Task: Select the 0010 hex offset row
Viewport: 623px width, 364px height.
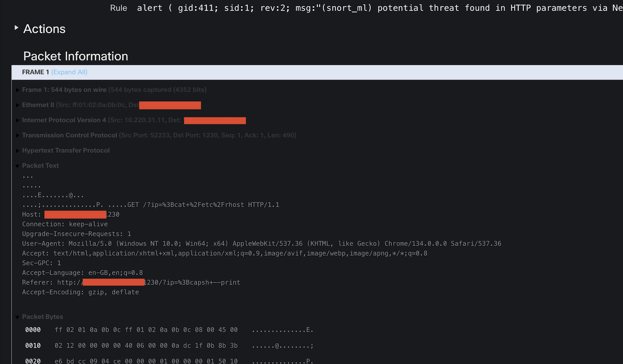Action: (169, 346)
